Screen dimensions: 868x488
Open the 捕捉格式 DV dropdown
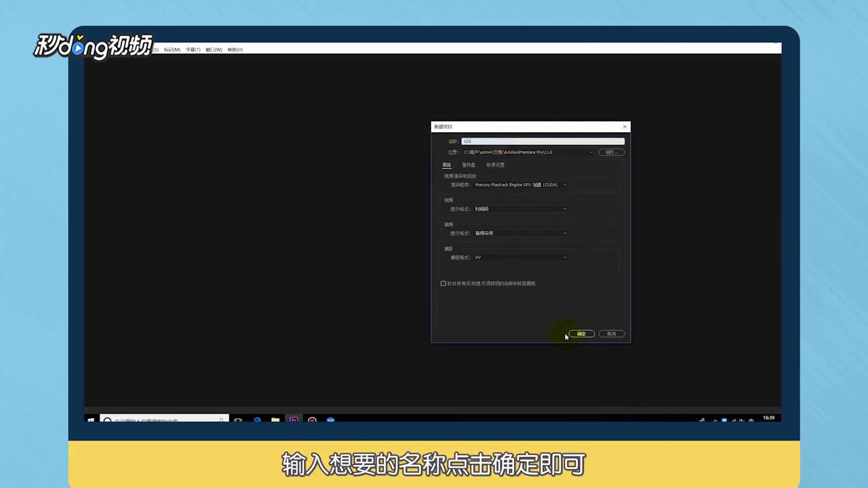[521, 258]
